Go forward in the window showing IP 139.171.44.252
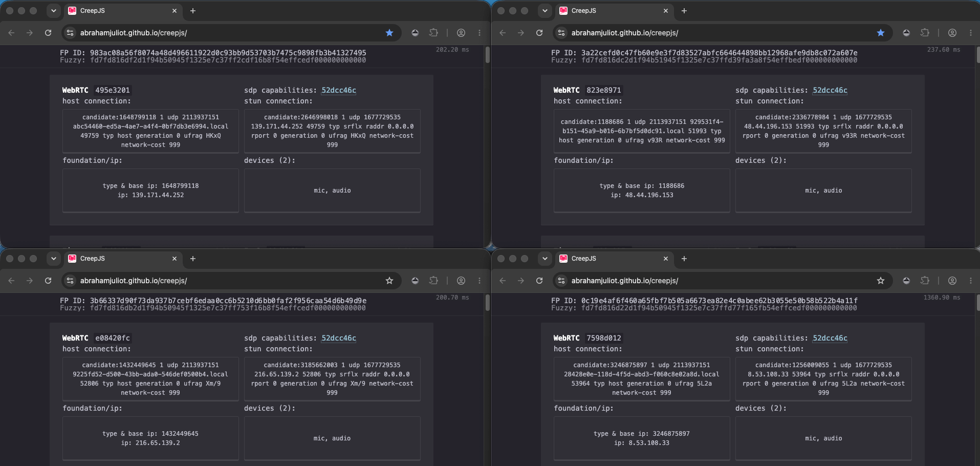Screen dimensions: 980x466 click(x=30, y=33)
